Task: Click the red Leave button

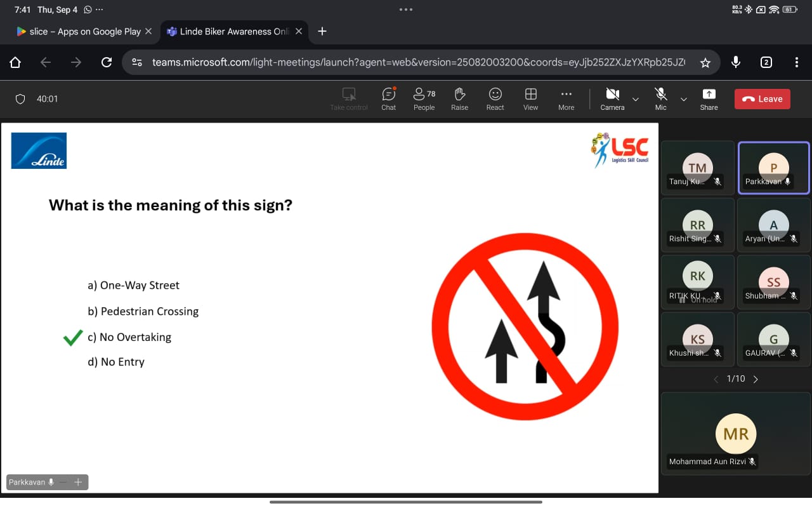Action: click(x=762, y=98)
